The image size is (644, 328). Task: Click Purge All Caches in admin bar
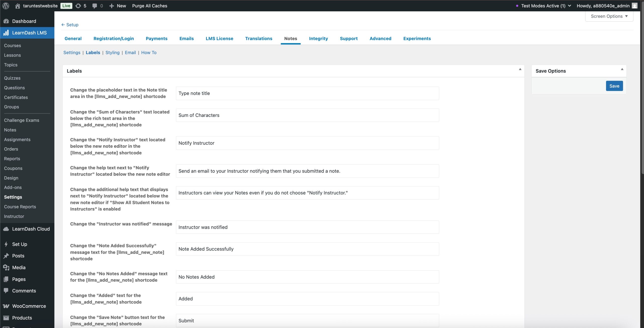[150, 6]
